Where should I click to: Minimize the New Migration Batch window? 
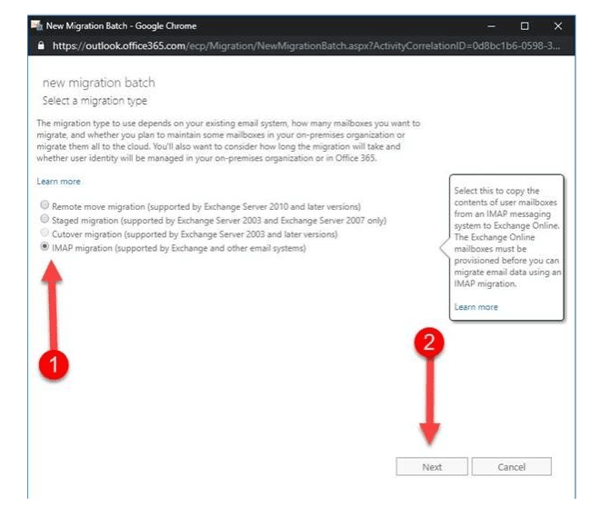491,26
